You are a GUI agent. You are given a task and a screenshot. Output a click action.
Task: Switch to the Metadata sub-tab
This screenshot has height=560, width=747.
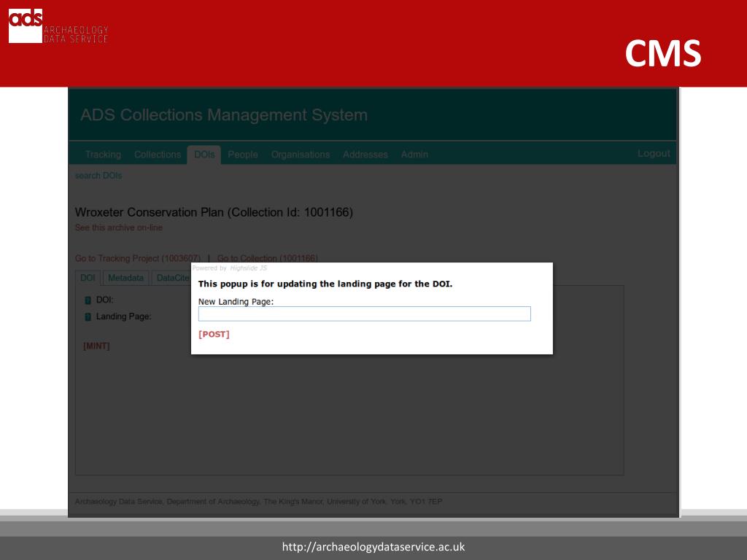125,278
